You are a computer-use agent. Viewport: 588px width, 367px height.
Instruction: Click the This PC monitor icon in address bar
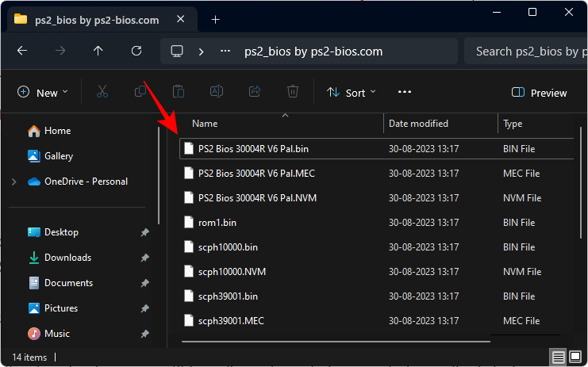click(177, 51)
